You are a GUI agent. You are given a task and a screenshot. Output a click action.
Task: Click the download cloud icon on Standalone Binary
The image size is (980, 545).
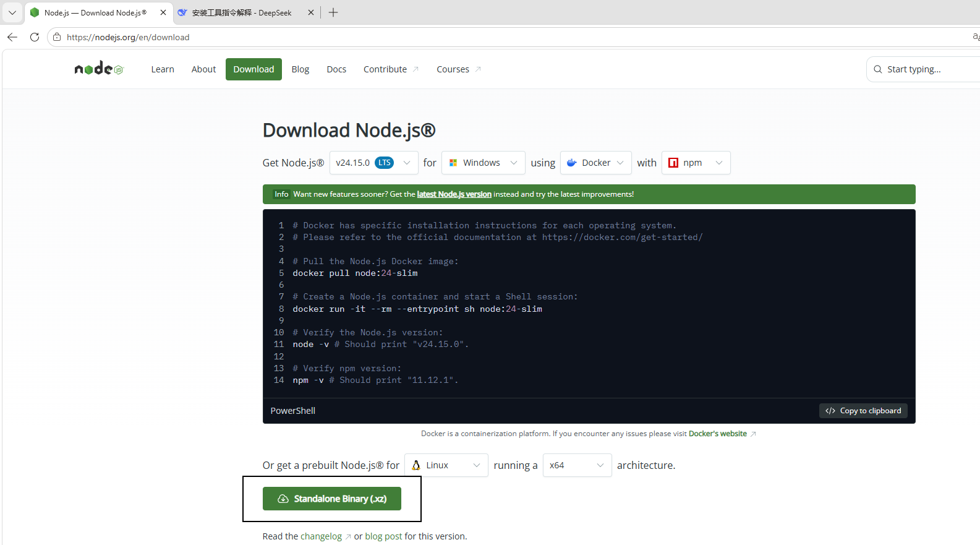283,499
